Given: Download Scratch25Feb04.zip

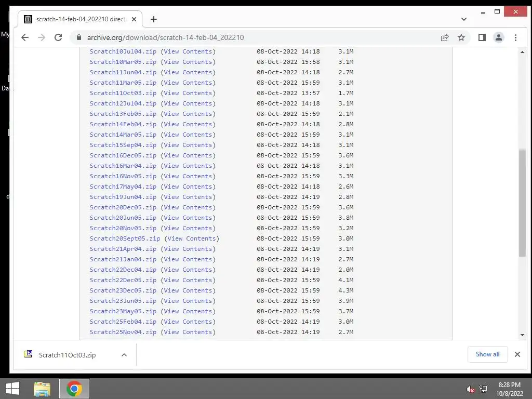Looking at the screenshot, I should pyautogui.click(x=123, y=322).
